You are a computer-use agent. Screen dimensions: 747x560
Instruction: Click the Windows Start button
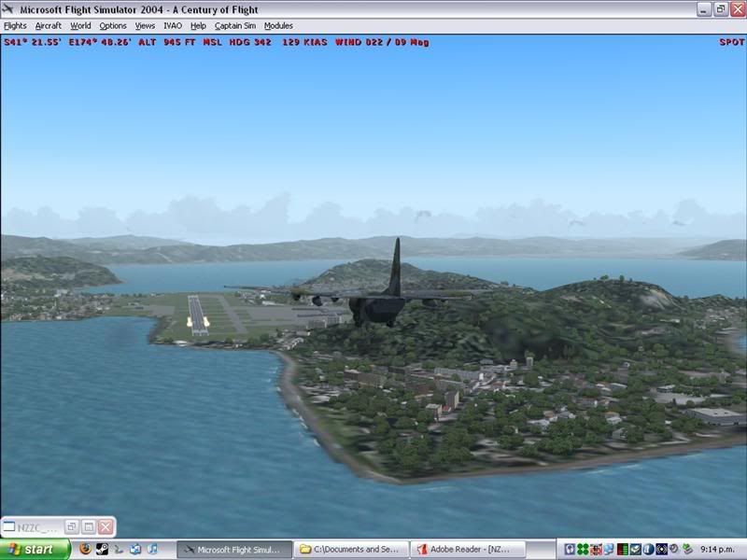click(x=35, y=550)
